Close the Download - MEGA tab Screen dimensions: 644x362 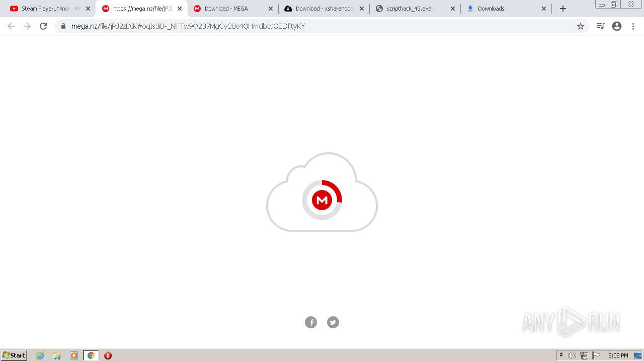(x=271, y=9)
